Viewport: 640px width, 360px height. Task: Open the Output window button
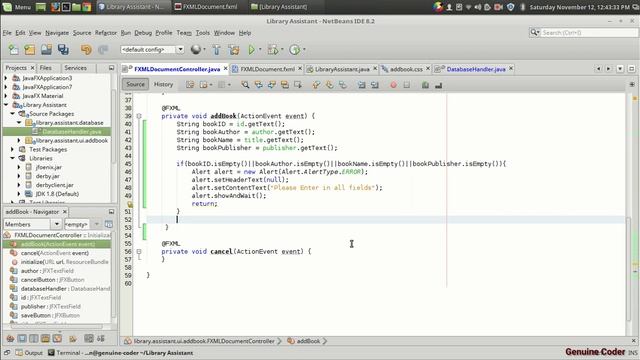point(29,353)
